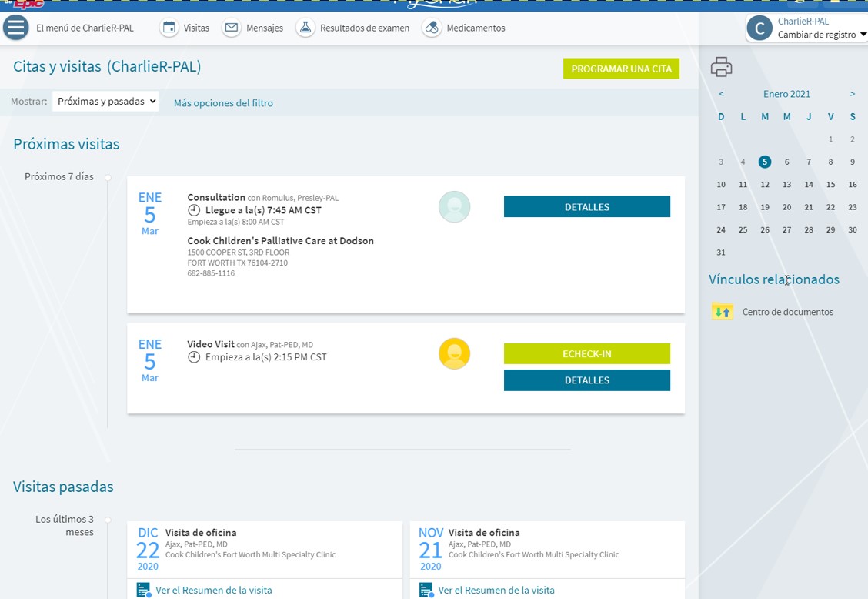Viewport: 868px width, 599px height.
Task: Open visit summary for December 22 visit
Action: (x=213, y=591)
